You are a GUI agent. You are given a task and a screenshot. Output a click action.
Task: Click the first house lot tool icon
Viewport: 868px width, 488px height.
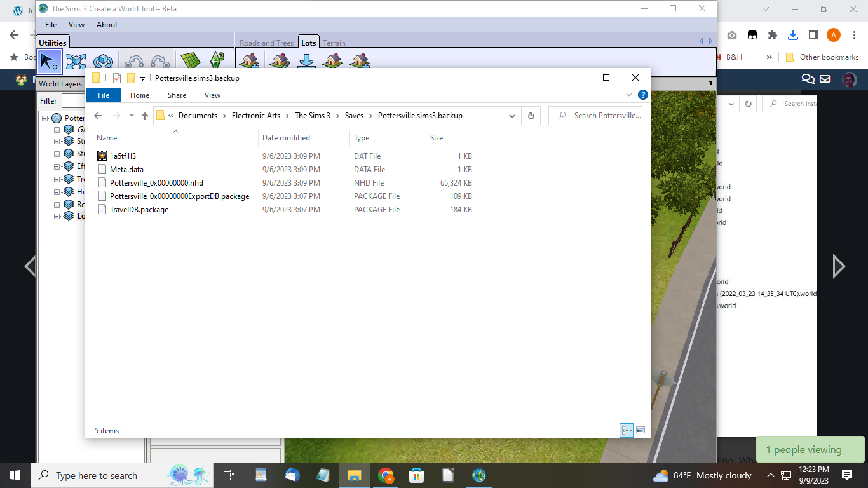coord(248,61)
